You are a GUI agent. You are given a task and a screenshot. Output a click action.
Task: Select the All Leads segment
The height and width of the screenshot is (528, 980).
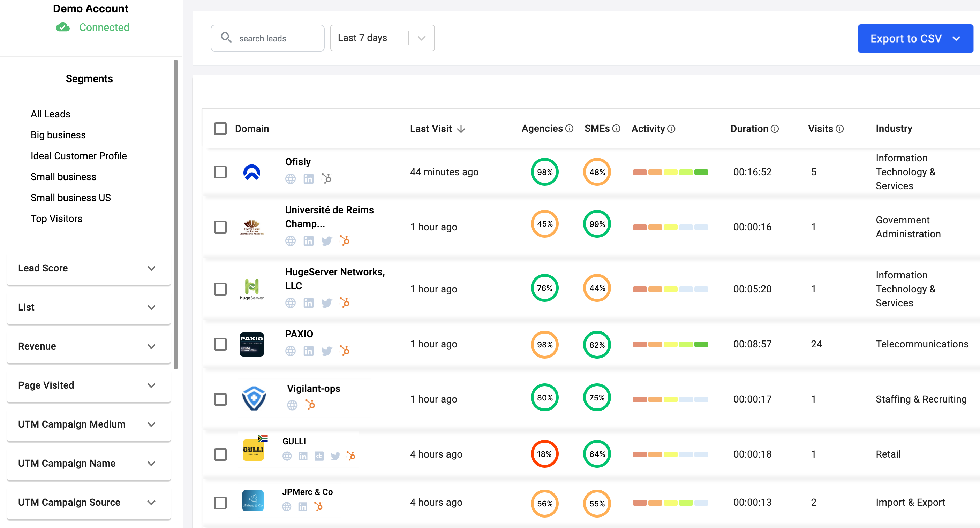(x=51, y=114)
